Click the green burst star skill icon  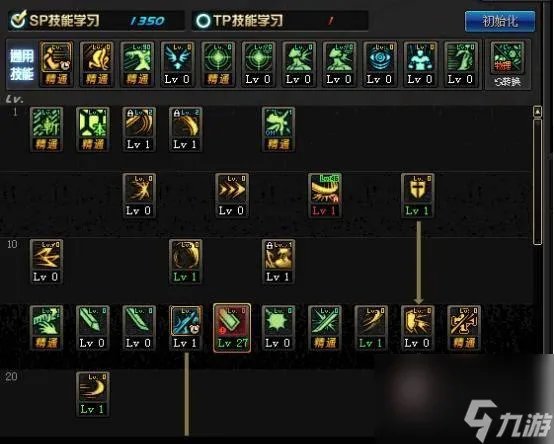tap(278, 328)
